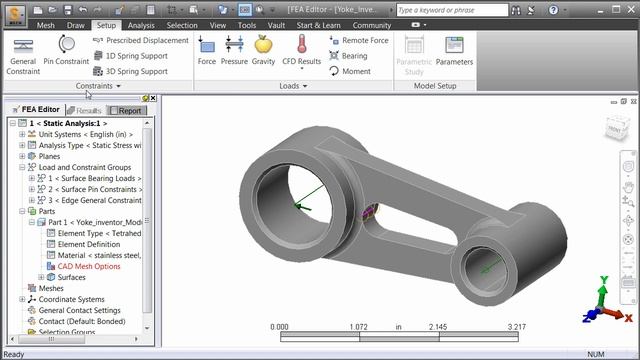Click Open folder icon in quick access
Viewport: 640px width, 360px height.
(x=52, y=10)
